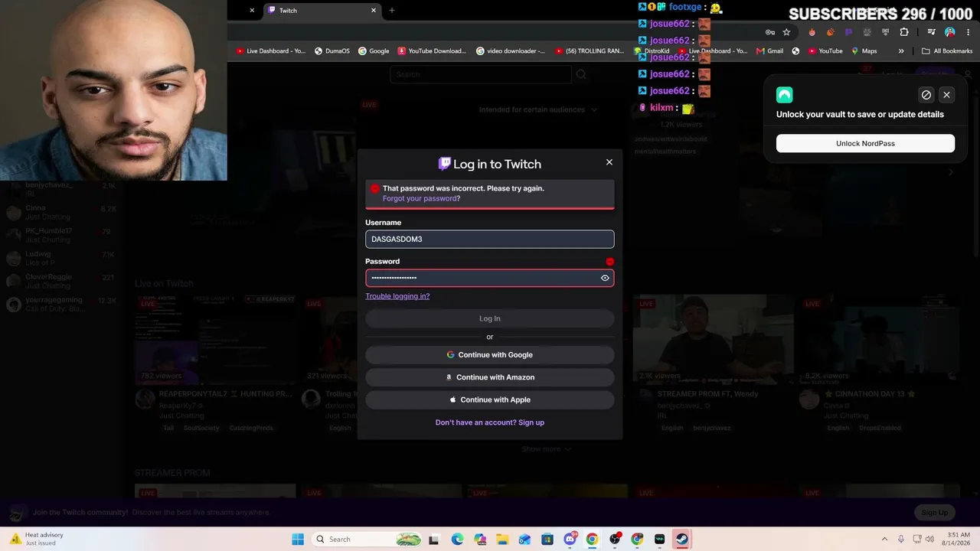Click the Sign Up button in the bottom banner

[x=934, y=513]
